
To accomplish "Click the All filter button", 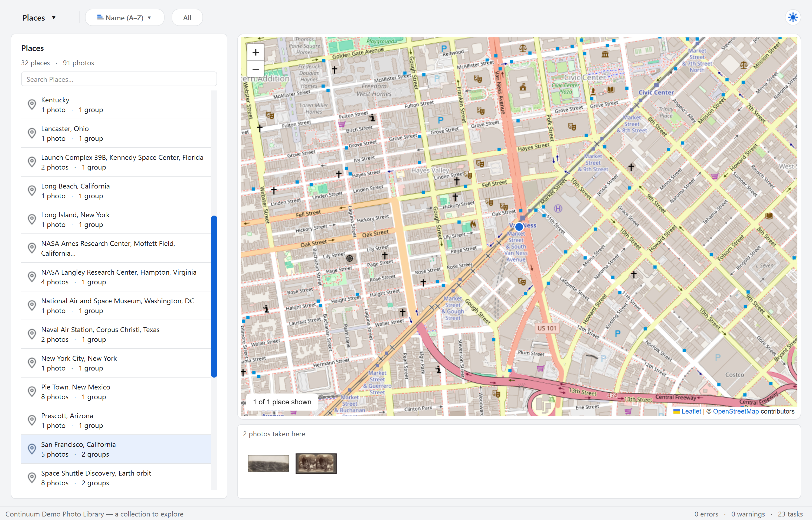I will (187, 18).
